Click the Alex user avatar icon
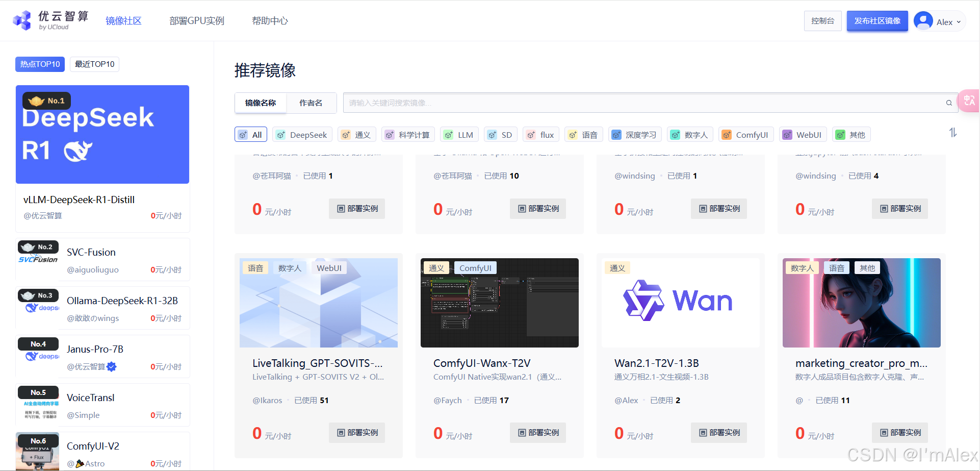Viewport: 980px width, 471px height. click(x=923, y=21)
